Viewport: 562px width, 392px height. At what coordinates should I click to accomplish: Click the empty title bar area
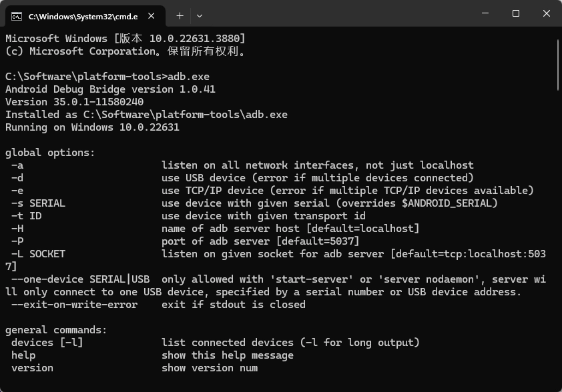334,14
